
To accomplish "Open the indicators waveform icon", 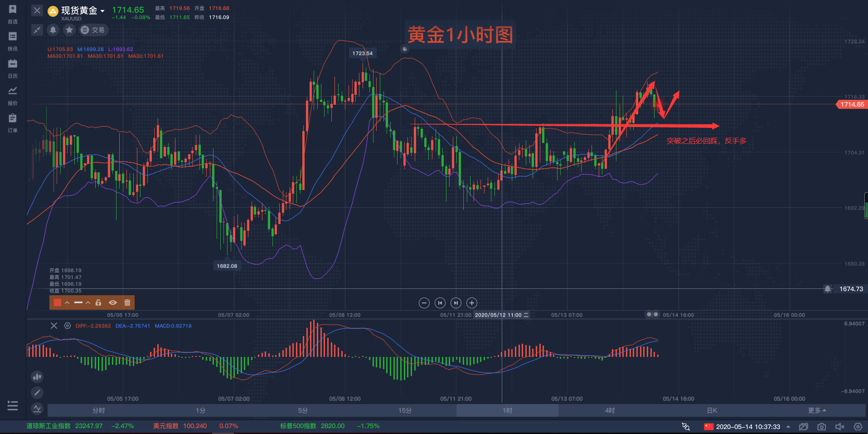I will 37,409.
